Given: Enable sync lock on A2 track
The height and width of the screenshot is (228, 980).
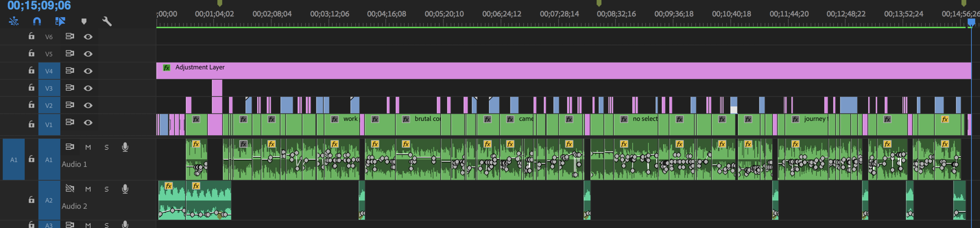Looking at the screenshot, I should [70, 188].
